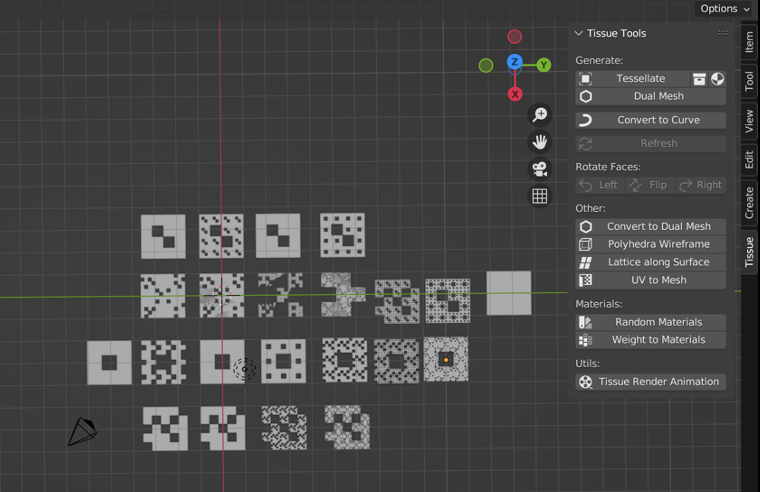Switch to the View sidebar tab
This screenshot has height=492, width=760.
click(749, 121)
